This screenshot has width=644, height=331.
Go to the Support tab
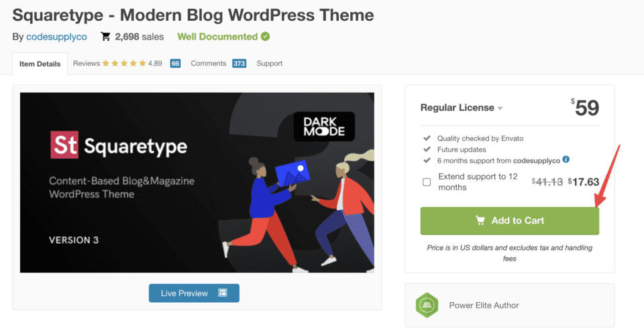(x=270, y=64)
